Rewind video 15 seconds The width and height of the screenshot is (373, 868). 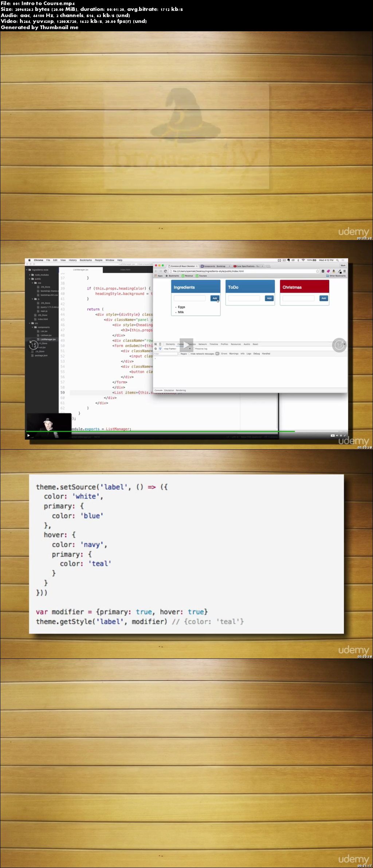(x=34, y=345)
